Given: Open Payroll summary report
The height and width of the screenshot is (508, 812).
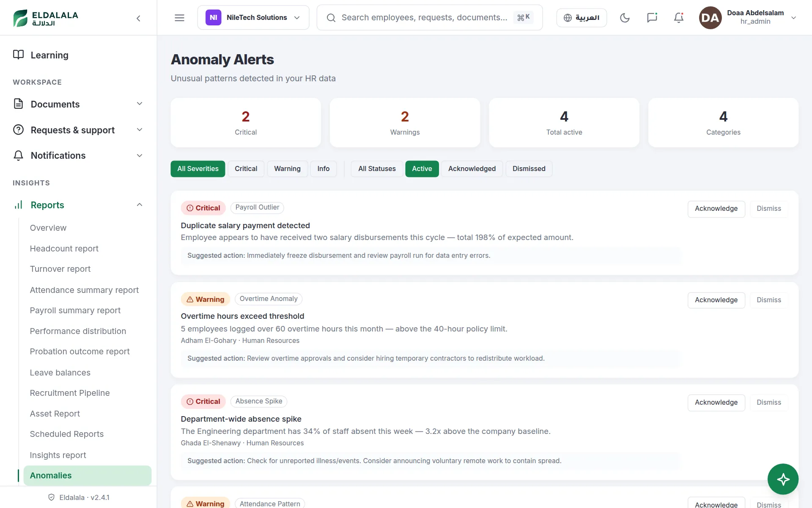Looking at the screenshot, I should coord(75,310).
